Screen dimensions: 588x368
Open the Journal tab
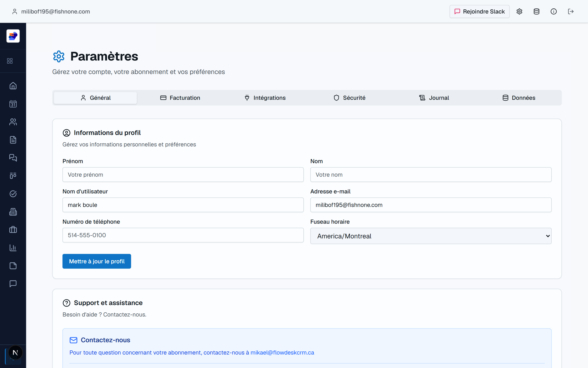click(434, 98)
